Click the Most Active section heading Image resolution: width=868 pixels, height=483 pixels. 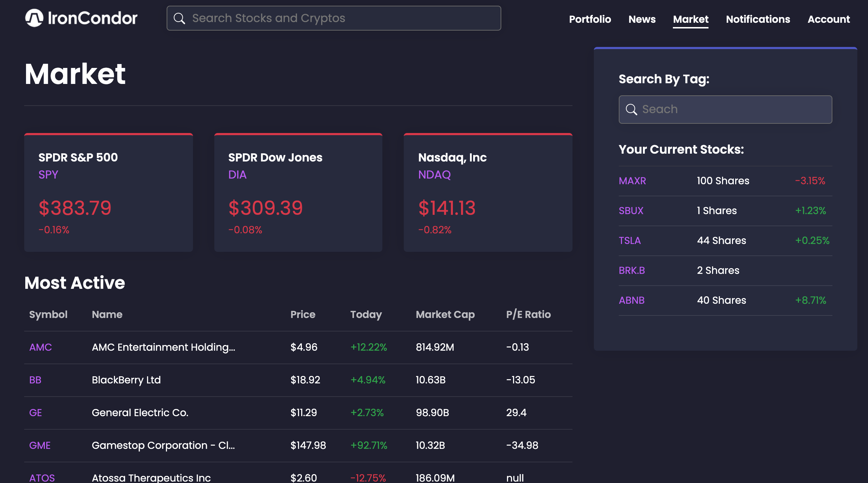tap(75, 283)
